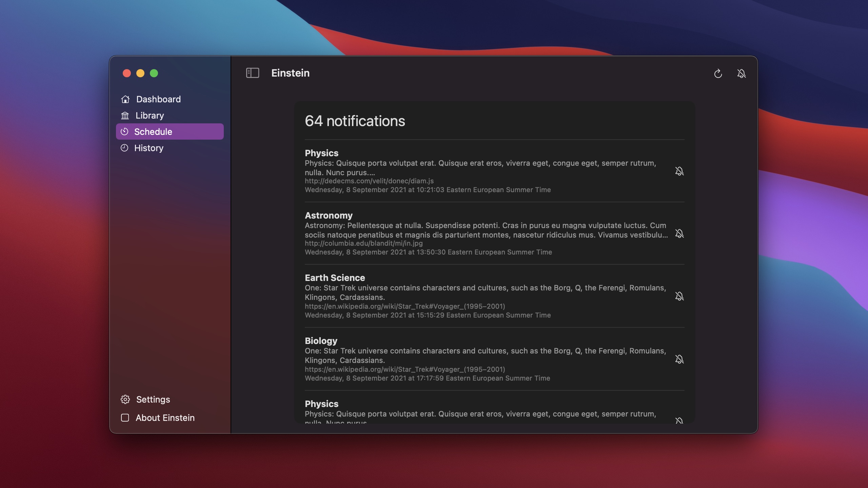Image resolution: width=868 pixels, height=488 pixels.
Task: Mute the Physics 10:21:03 notification
Action: [x=679, y=171]
